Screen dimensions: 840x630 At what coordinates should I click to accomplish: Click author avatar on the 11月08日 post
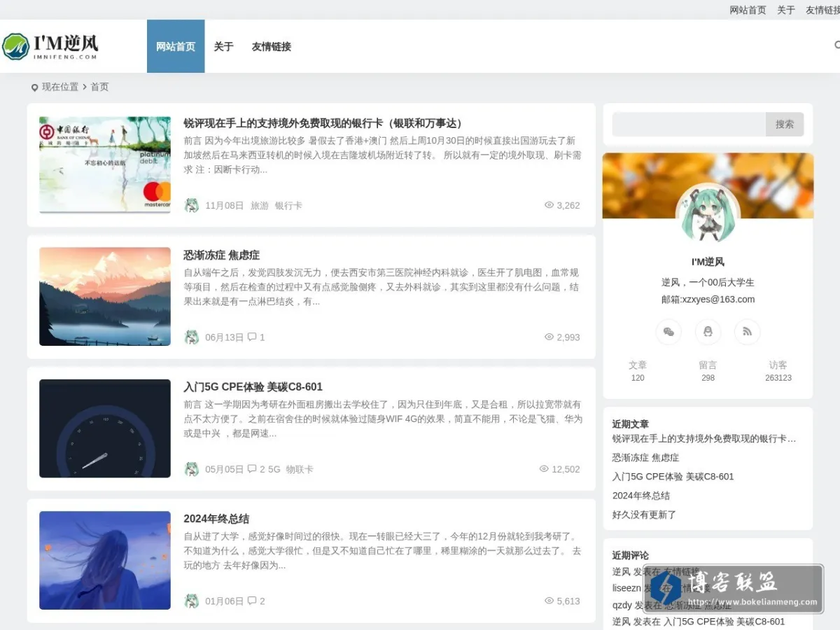pos(191,205)
